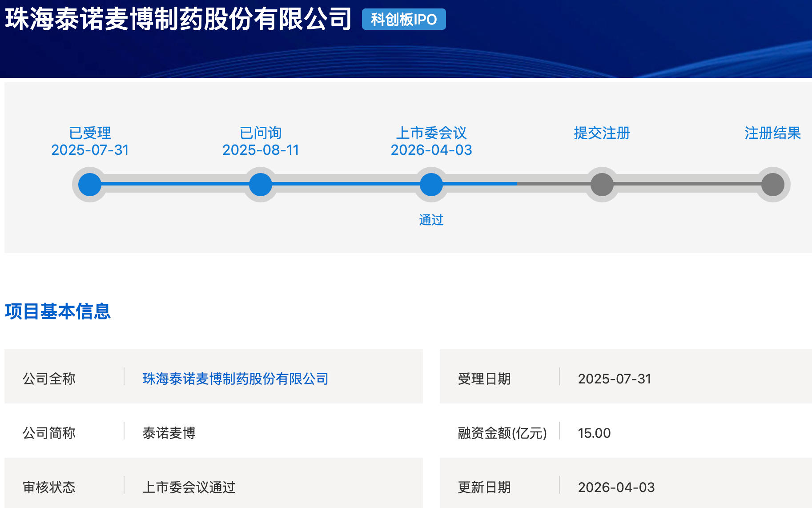Image resolution: width=812 pixels, height=508 pixels.
Task: Click the 受理日期 field label
Action: click(x=484, y=379)
